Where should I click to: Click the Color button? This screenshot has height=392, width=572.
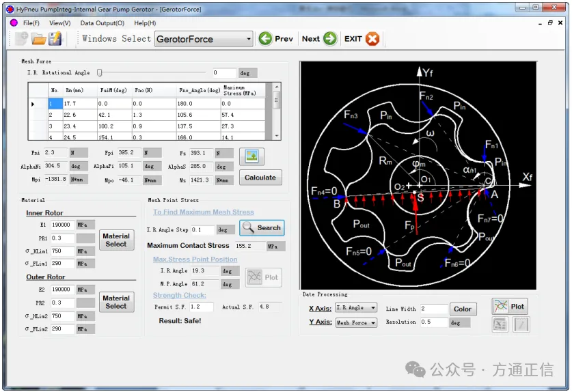coord(463,309)
